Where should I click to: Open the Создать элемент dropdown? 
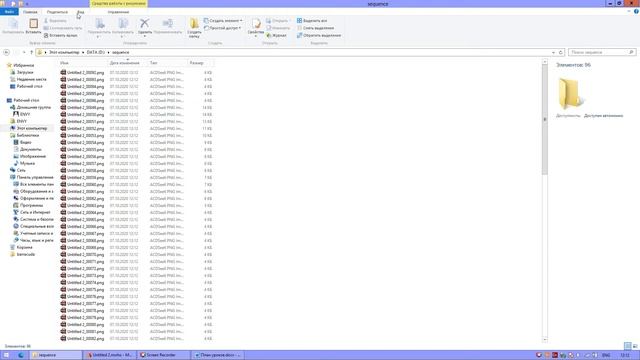(223, 20)
